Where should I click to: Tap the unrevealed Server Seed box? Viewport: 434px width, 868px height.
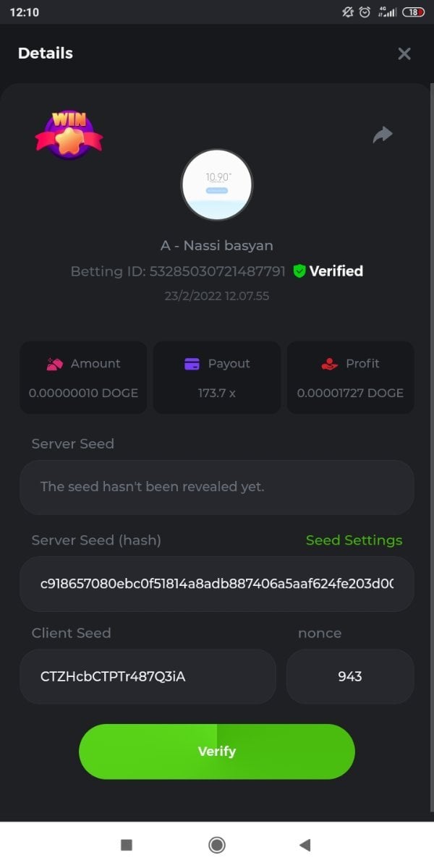click(x=217, y=487)
